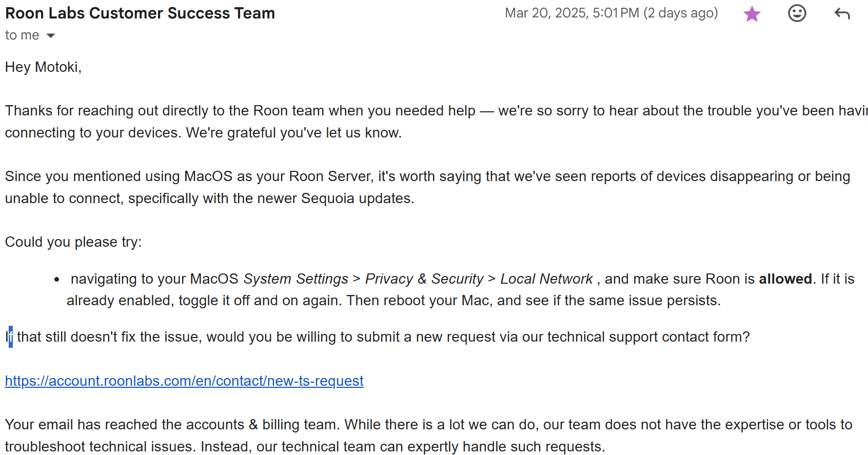Add an emoji reaction to the message
The height and width of the screenshot is (455, 868).
tap(797, 13)
